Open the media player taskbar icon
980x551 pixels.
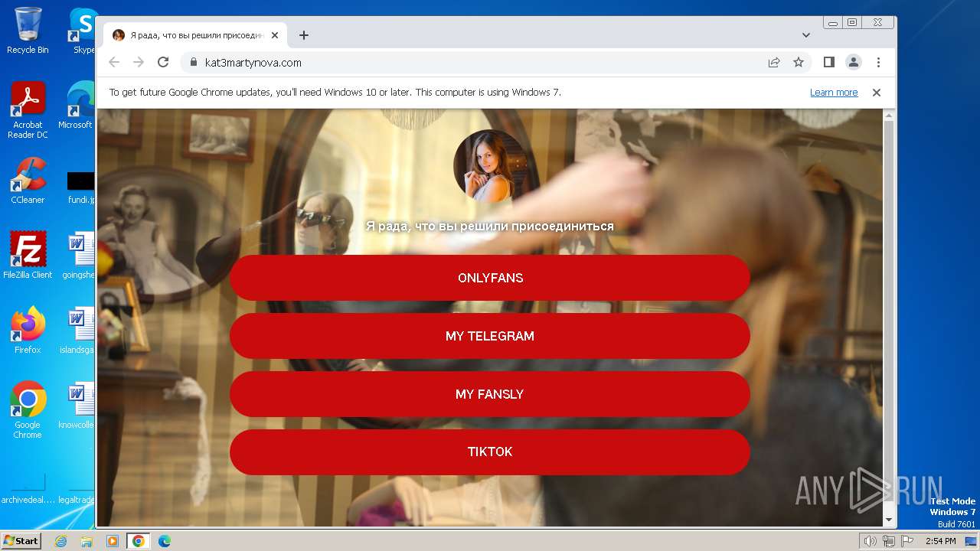pyautogui.click(x=113, y=541)
